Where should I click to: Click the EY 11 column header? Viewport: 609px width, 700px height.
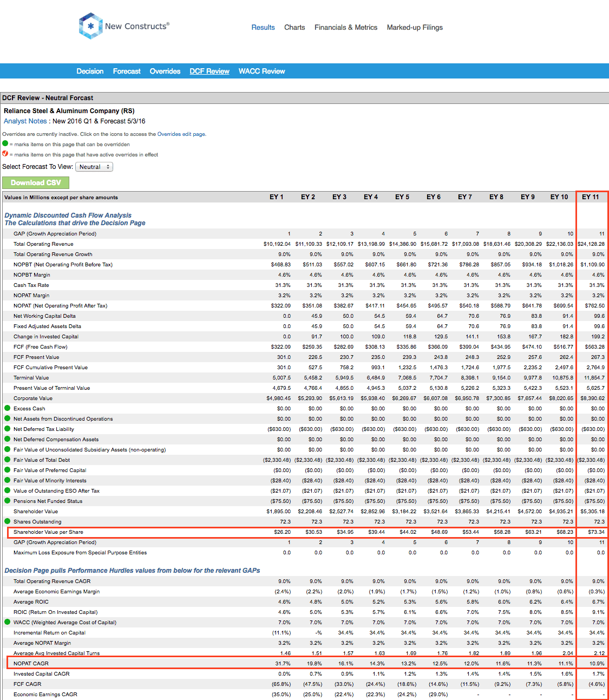click(x=591, y=197)
